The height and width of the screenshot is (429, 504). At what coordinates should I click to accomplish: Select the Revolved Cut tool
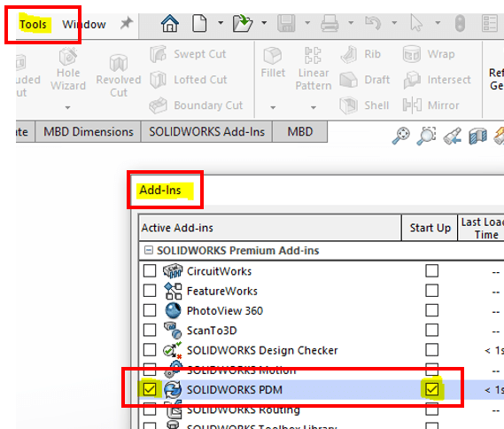click(x=119, y=75)
